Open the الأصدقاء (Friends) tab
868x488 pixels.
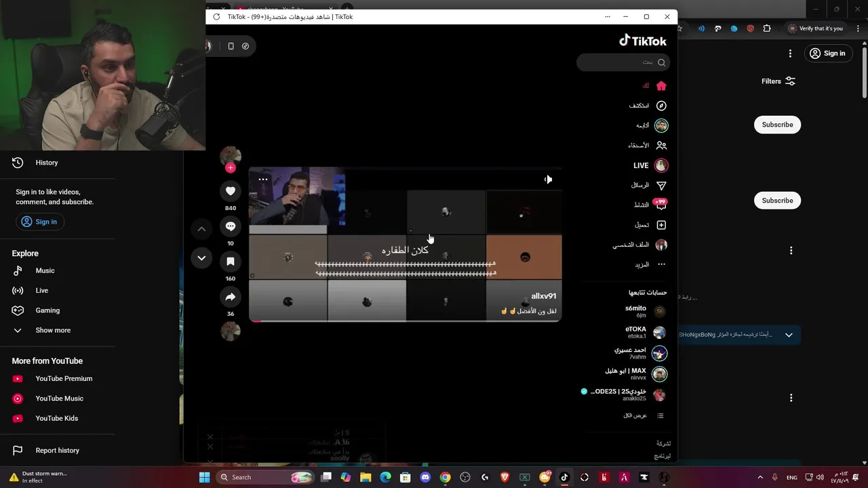tap(648, 145)
